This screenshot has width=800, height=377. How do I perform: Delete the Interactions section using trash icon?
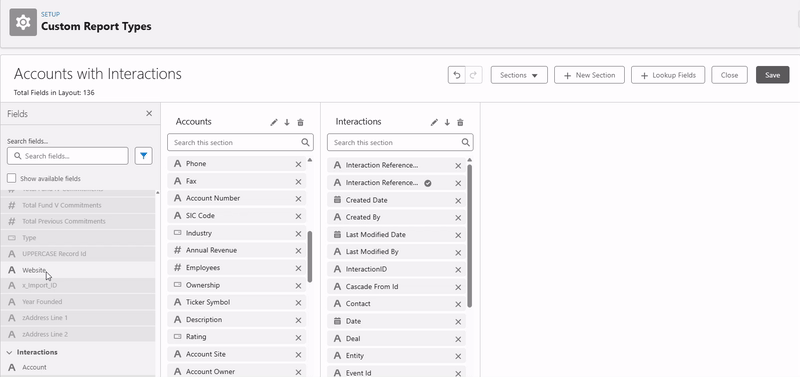(460, 122)
